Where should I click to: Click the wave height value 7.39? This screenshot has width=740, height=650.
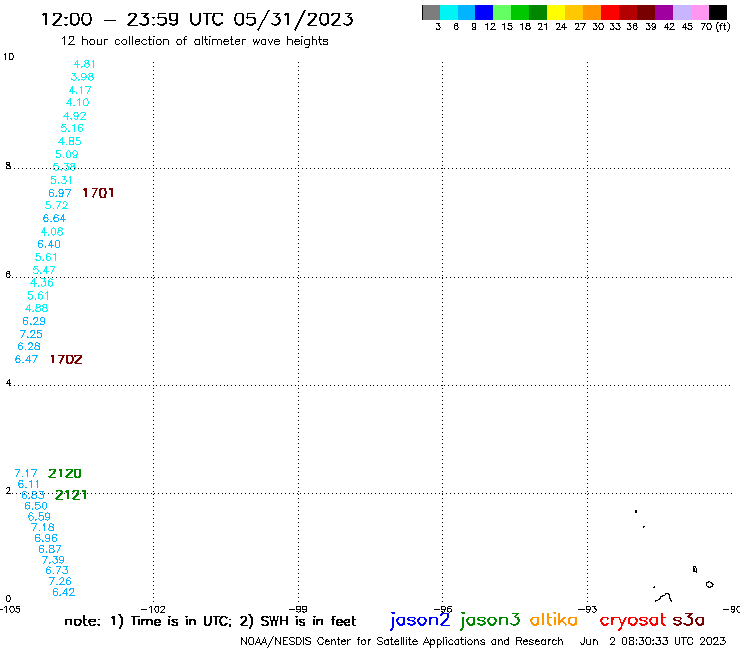(53, 560)
